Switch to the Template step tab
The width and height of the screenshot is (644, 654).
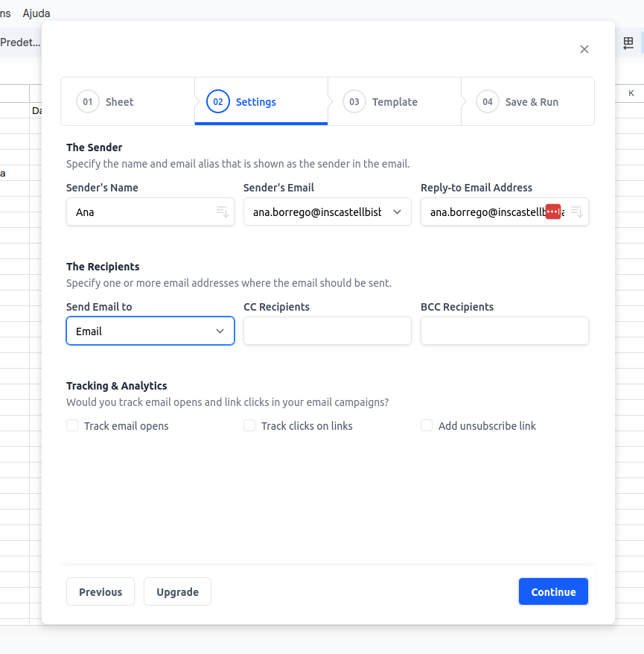coord(394,102)
